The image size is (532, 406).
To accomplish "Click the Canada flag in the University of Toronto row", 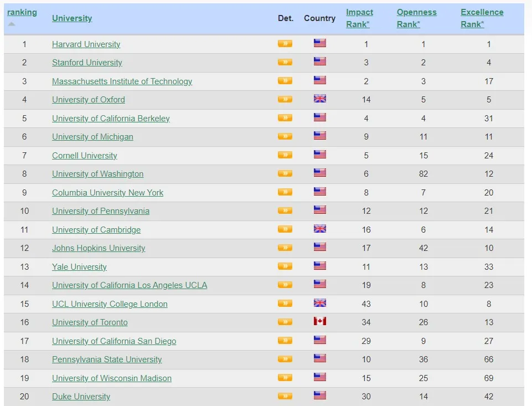I will pyautogui.click(x=320, y=321).
